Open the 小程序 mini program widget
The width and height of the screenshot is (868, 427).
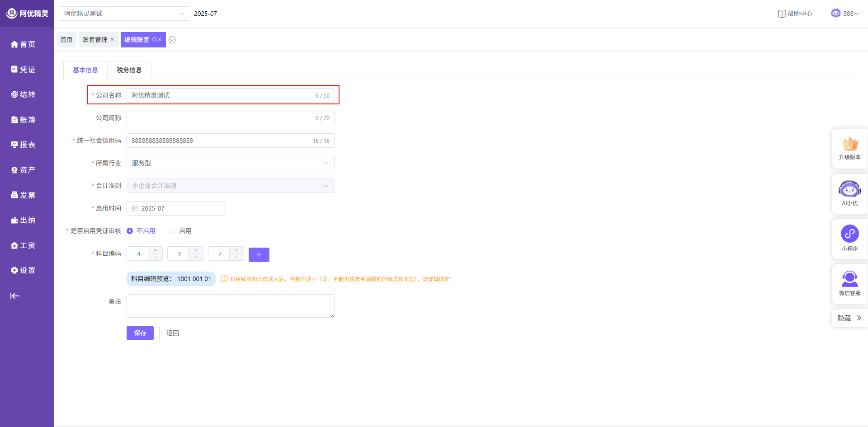pyautogui.click(x=849, y=238)
